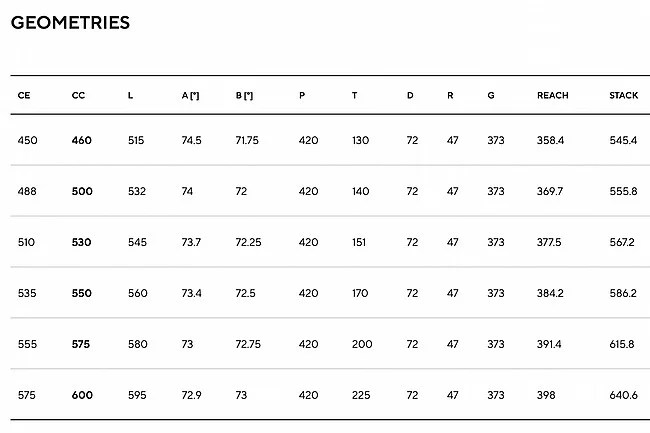This screenshot has height=433, width=650.
Task: Click the 640.6 stack value
Action: pyautogui.click(x=623, y=395)
